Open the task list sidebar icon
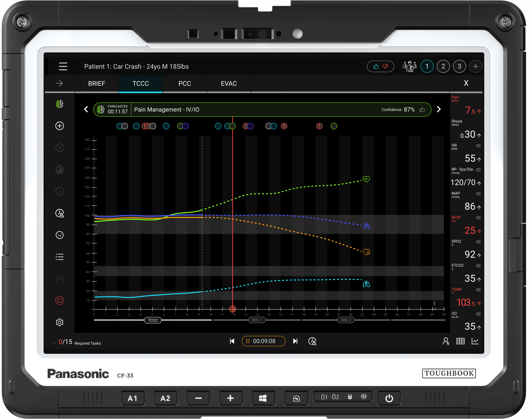This screenshot has width=530, height=420. pos(60,257)
